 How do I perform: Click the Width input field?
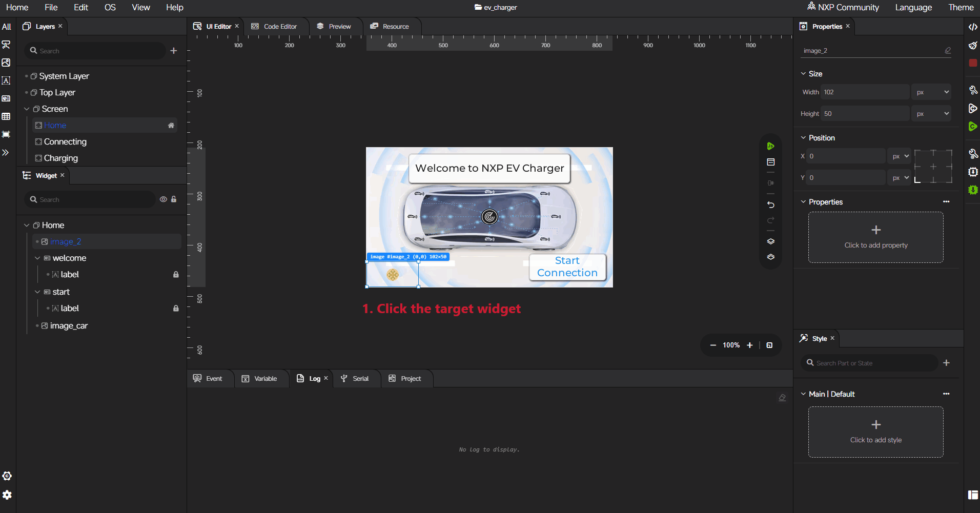coord(865,92)
